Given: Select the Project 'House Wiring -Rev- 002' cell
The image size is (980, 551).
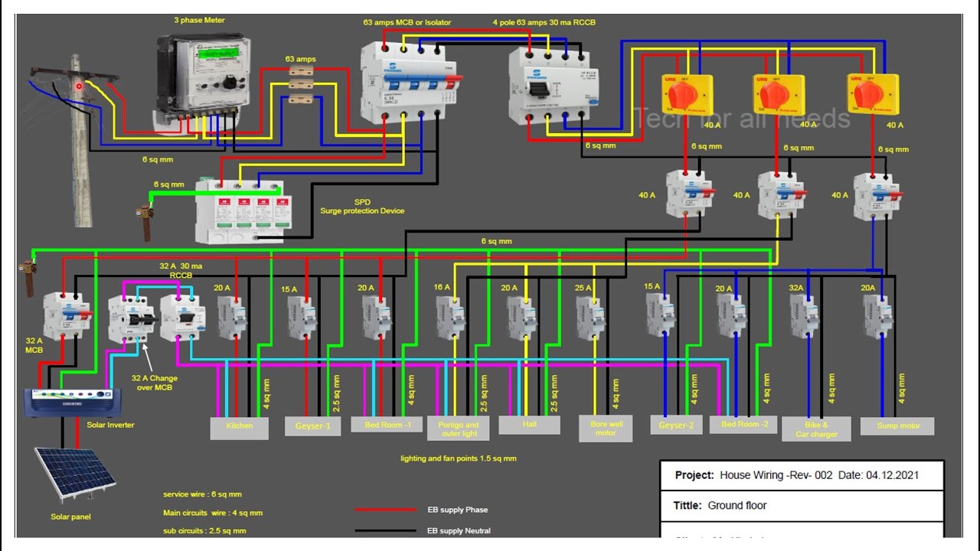Looking at the screenshot, I should pyautogui.click(x=802, y=475).
